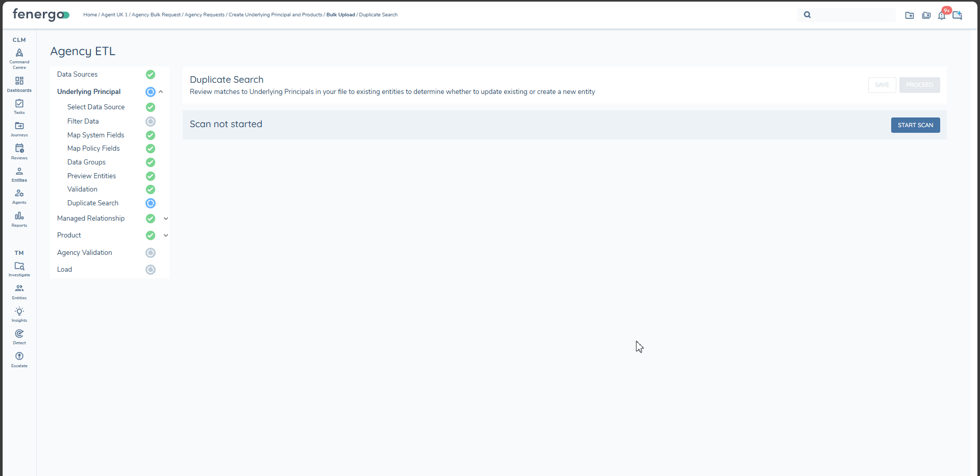Open the notifications bell with 9+ badge
980x476 pixels.
[x=942, y=16]
